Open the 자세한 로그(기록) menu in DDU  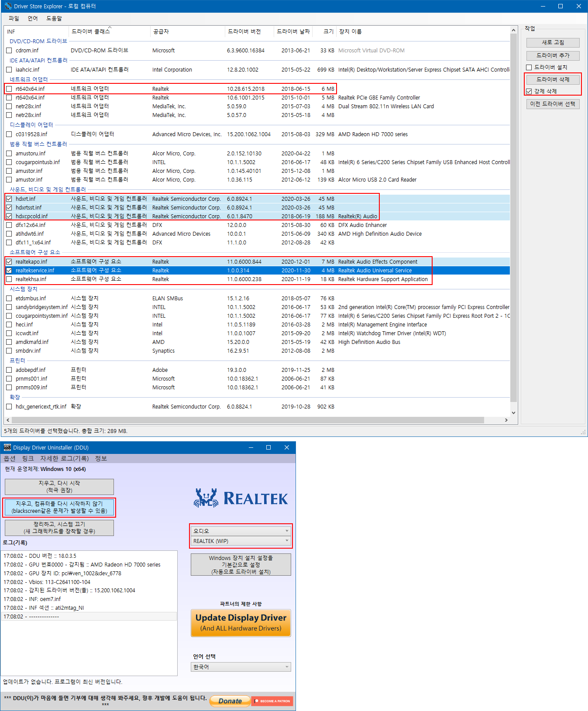pos(65,458)
